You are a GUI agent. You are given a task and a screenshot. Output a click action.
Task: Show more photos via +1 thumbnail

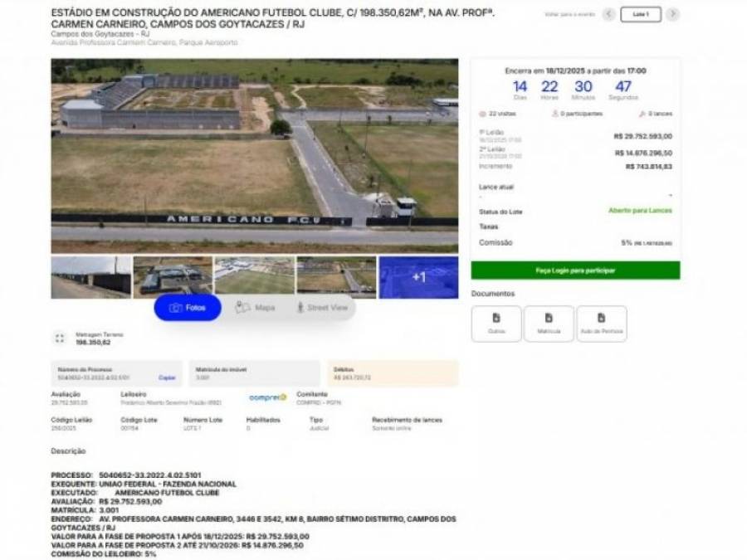(x=418, y=277)
